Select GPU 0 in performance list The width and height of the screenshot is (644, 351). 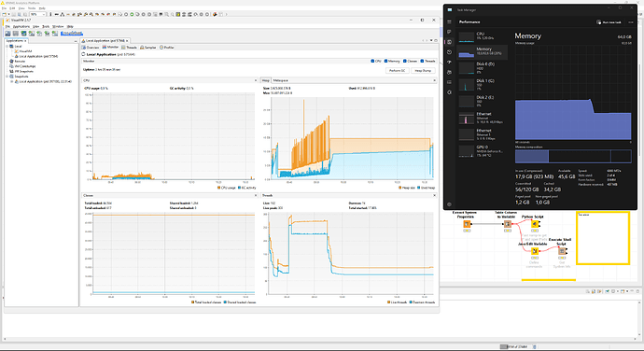(x=483, y=151)
